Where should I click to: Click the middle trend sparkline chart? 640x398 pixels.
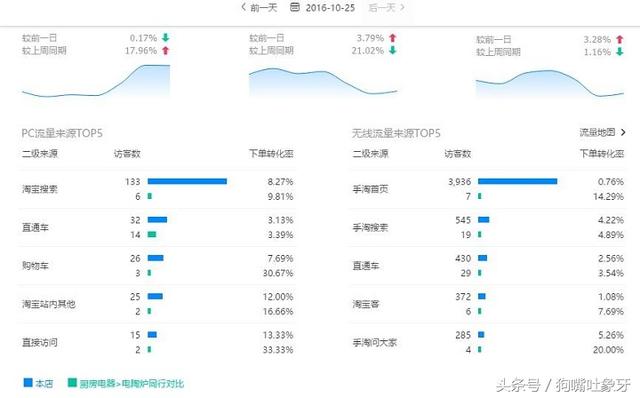(x=323, y=82)
